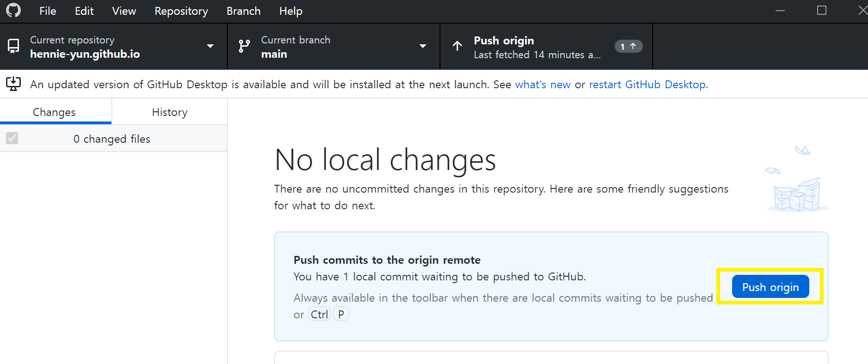This screenshot has height=364, width=868.
Task: Expand the Current branch dropdown arrow
Action: tap(422, 46)
